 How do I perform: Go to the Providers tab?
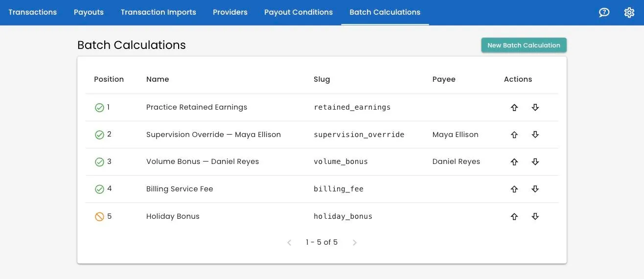(x=230, y=12)
